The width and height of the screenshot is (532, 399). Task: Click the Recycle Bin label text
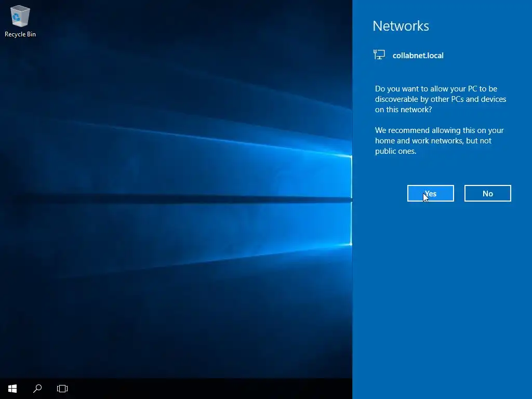20,34
